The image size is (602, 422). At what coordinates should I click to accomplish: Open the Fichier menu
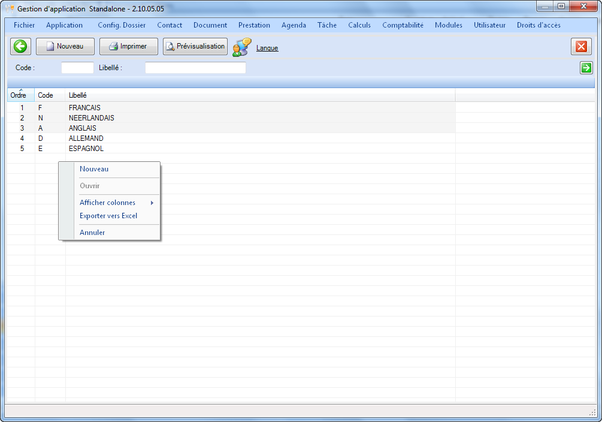pos(24,24)
